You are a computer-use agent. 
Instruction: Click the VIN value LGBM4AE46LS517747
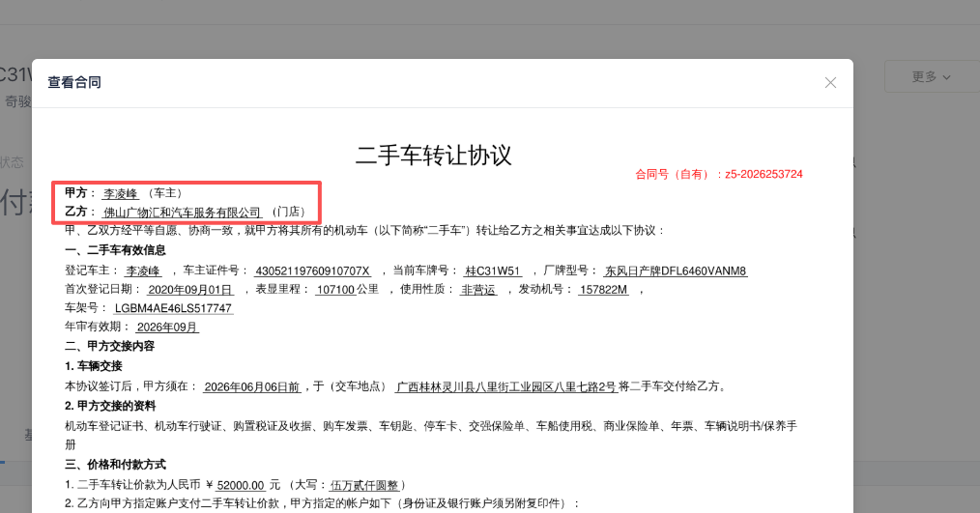(173, 308)
